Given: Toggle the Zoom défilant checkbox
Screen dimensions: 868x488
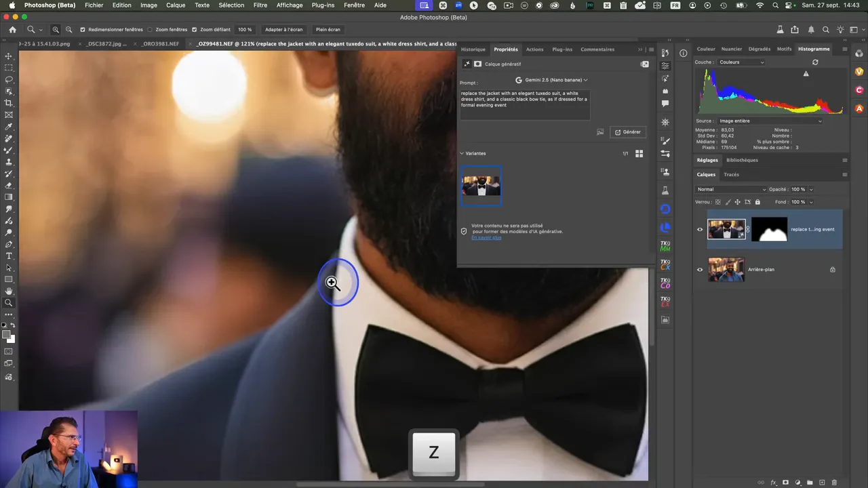Looking at the screenshot, I should point(194,30).
